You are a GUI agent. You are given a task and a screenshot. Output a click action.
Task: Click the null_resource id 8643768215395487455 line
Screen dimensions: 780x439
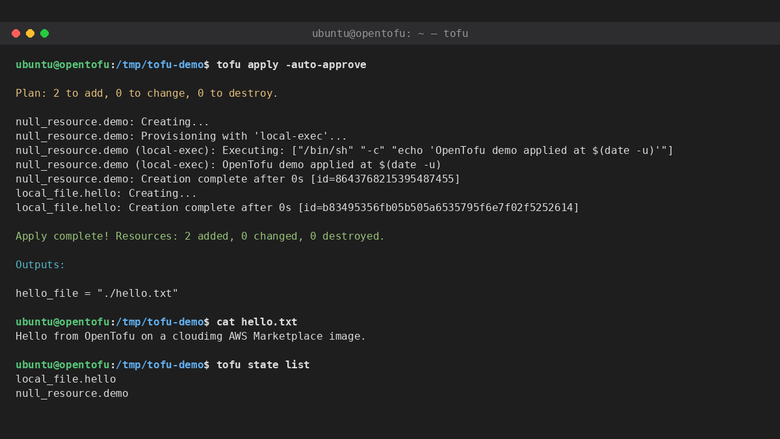tap(238, 179)
